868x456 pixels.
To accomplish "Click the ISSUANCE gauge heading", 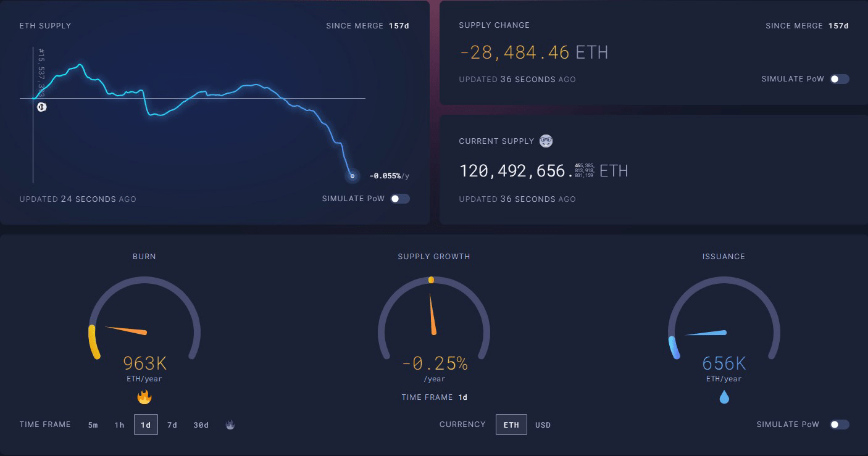I will tap(724, 256).
